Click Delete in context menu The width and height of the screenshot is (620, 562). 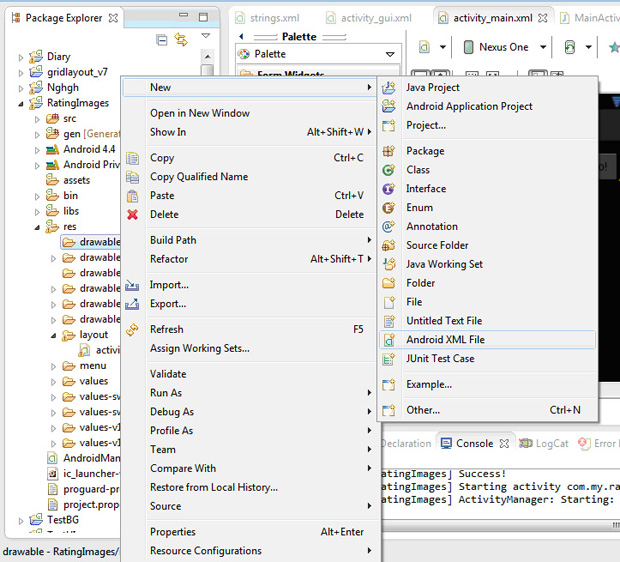click(249, 214)
